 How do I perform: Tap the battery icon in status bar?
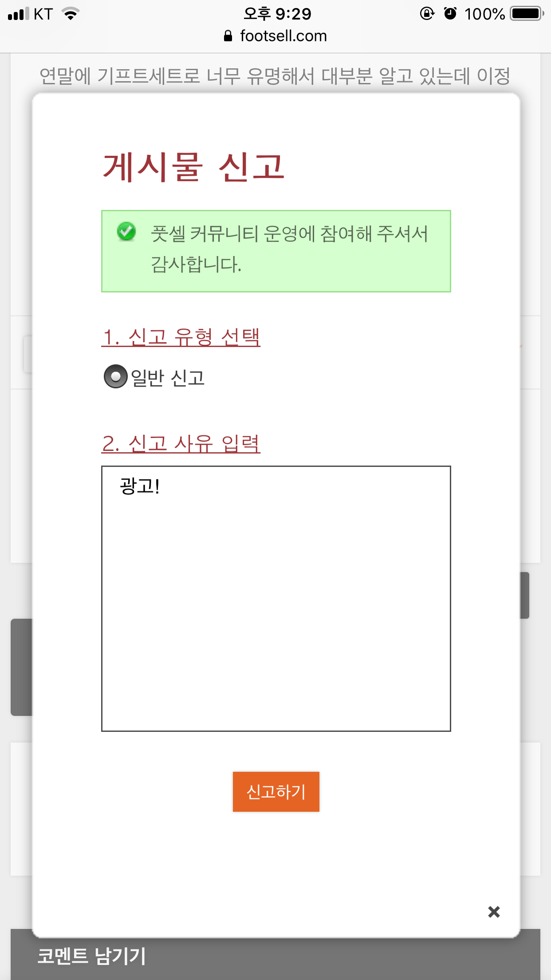pos(527,14)
